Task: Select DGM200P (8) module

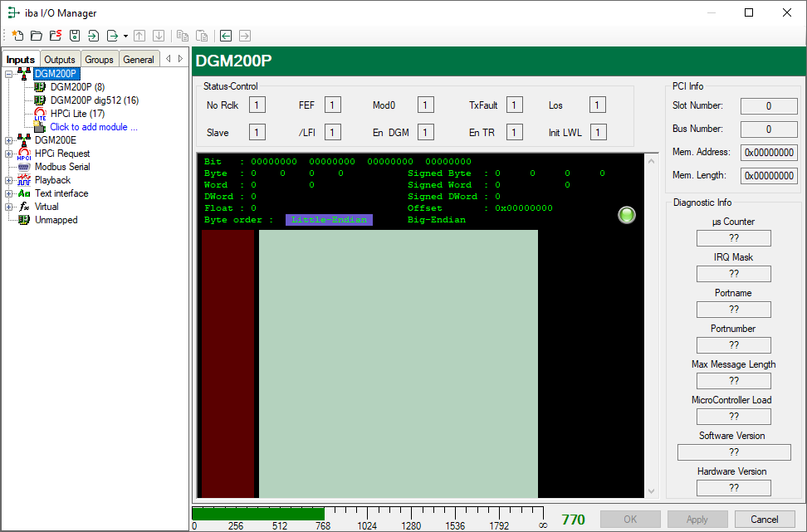Action: coord(77,87)
